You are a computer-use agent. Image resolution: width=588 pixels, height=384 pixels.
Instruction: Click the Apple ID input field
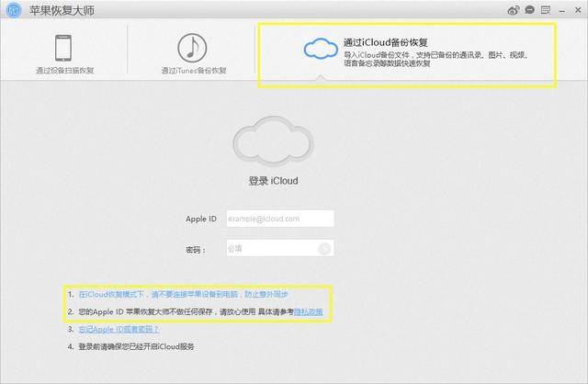(x=280, y=219)
